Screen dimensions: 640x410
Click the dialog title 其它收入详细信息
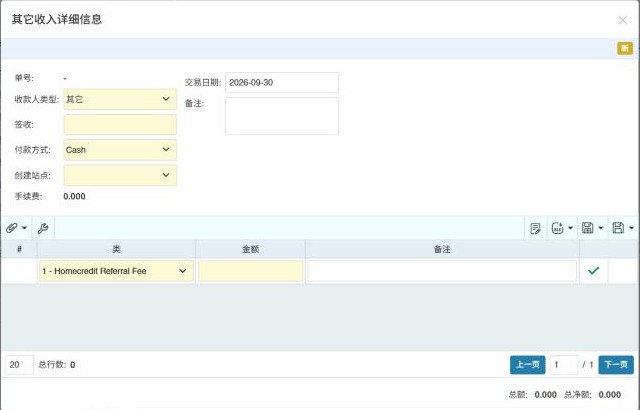point(56,19)
